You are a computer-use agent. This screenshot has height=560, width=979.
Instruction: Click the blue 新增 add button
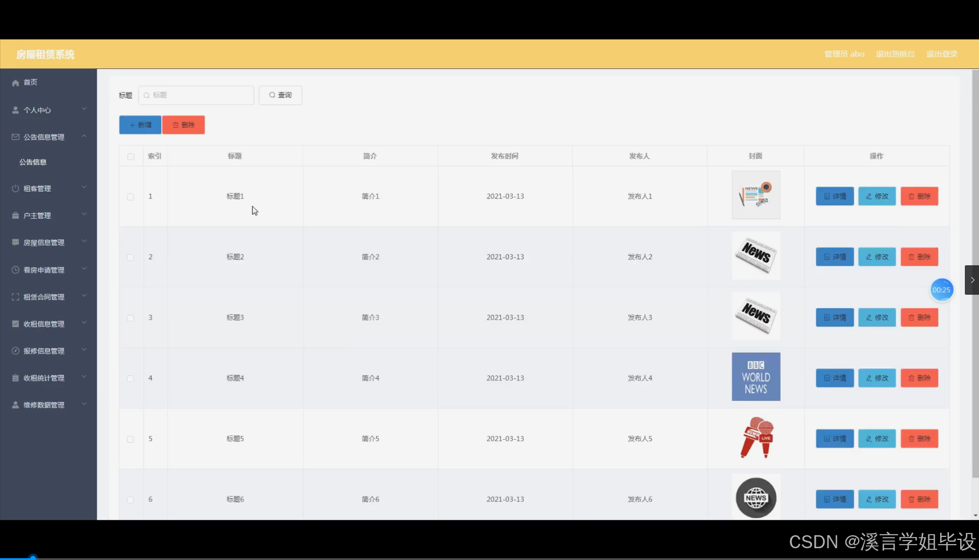click(x=140, y=125)
